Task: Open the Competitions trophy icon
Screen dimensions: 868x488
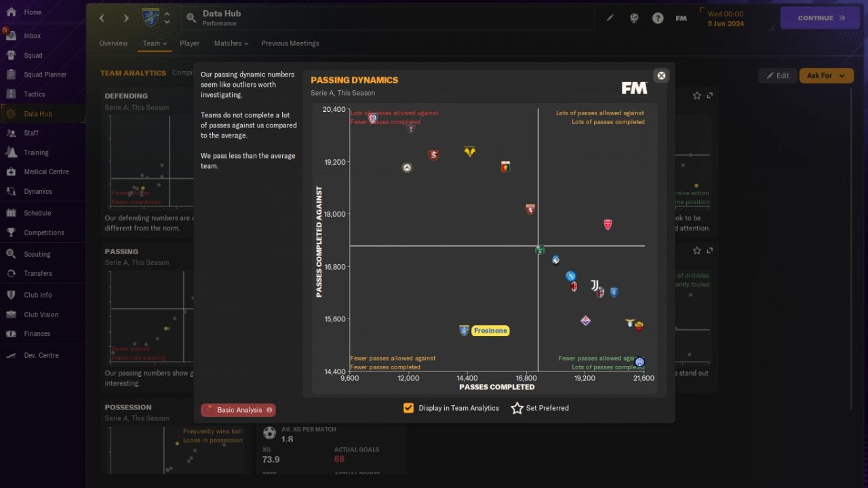Action: pos(11,232)
